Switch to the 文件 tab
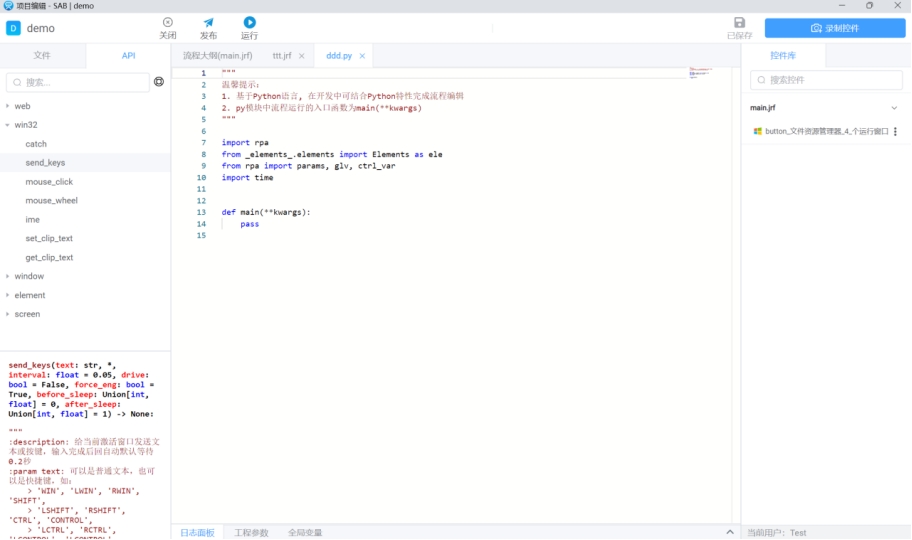The width and height of the screenshot is (912, 540). tap(42, 55)
